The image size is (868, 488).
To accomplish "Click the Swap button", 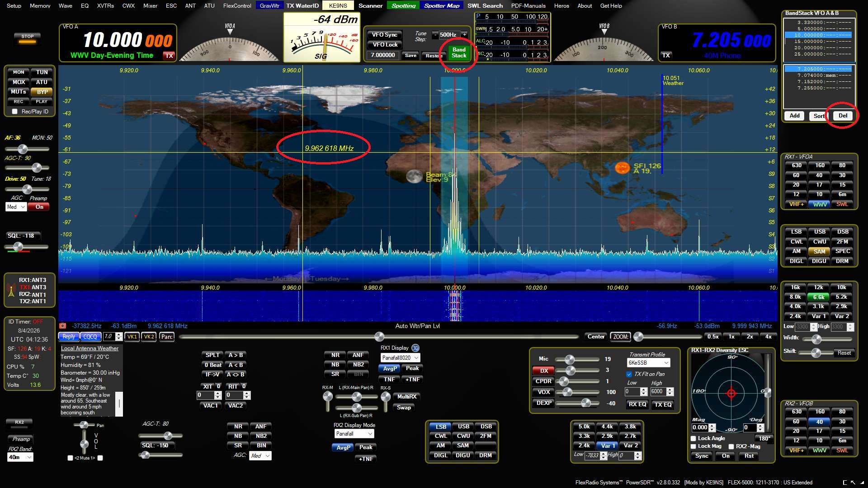I will coord(404,408).
